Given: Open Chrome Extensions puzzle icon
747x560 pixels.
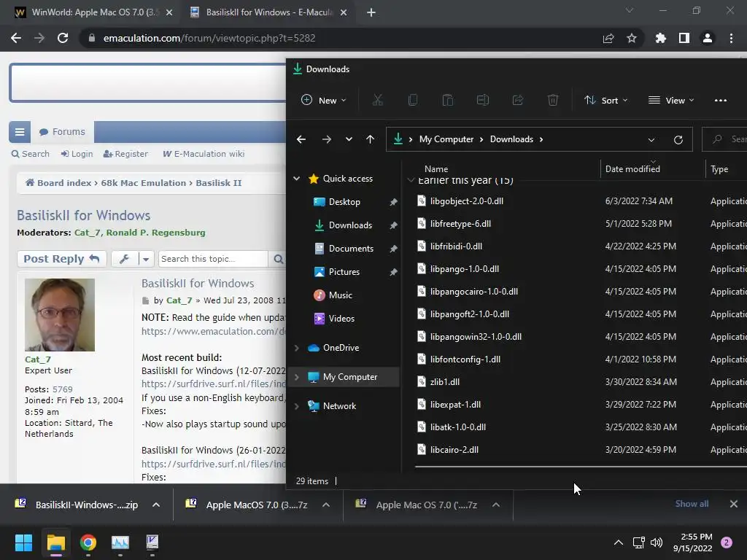Looking at the screenshot, I should 661,38.
